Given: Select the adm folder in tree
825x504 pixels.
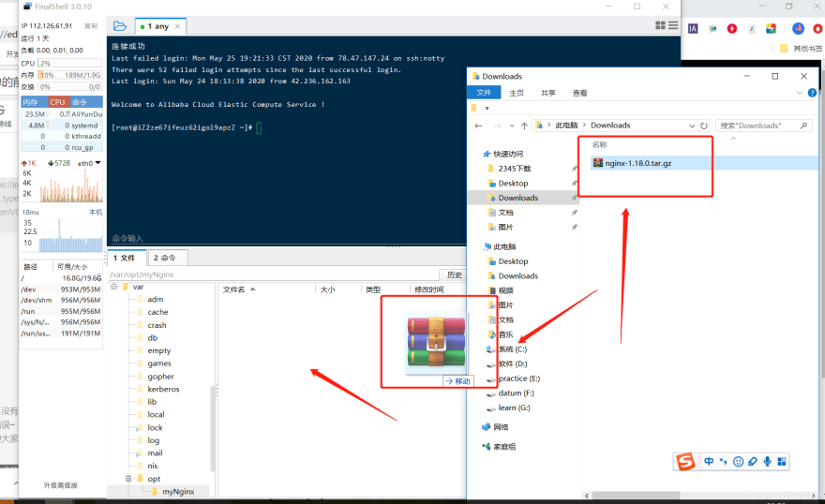Looking at the screenshot, I should (156, 300).
